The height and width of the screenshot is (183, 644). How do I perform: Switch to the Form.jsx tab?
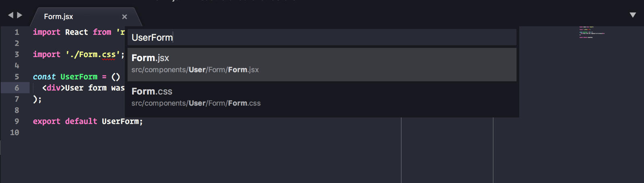(x=59, y=16)
